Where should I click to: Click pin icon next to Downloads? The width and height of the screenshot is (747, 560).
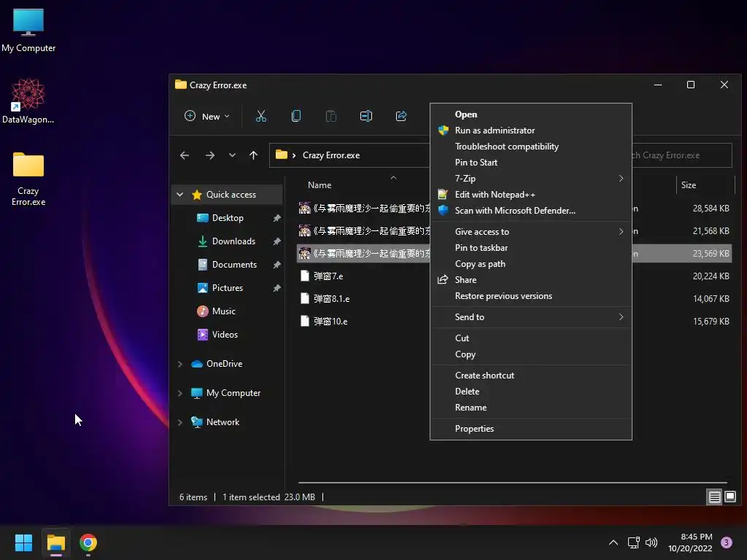point(276,241)
